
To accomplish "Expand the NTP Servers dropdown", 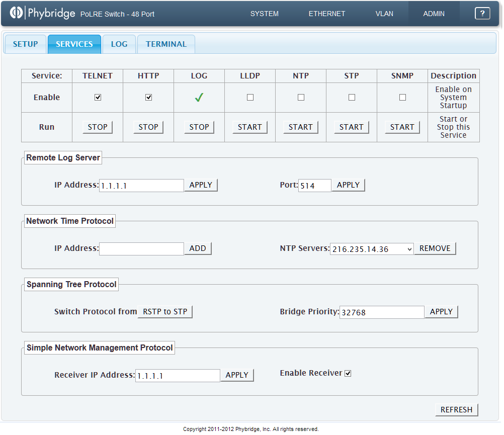I will 372,249.
